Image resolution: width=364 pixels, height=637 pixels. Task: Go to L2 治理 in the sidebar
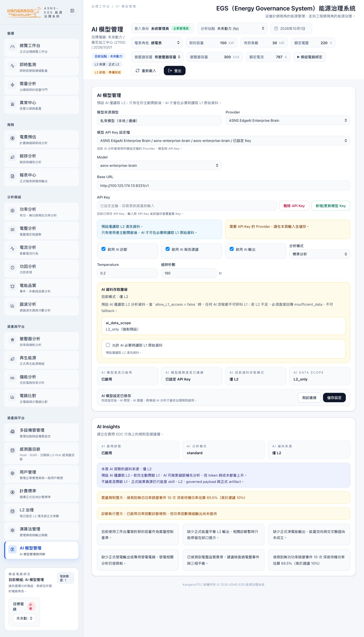coord(41,512)
